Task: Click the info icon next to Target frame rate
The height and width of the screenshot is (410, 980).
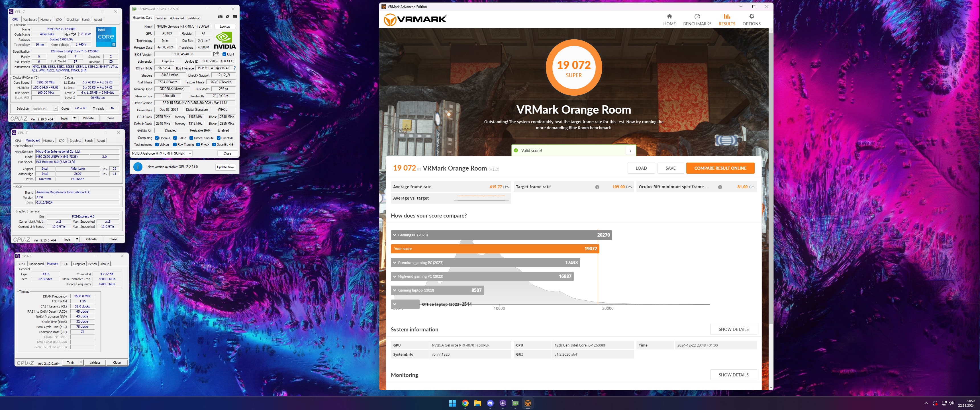Action: 597,187
